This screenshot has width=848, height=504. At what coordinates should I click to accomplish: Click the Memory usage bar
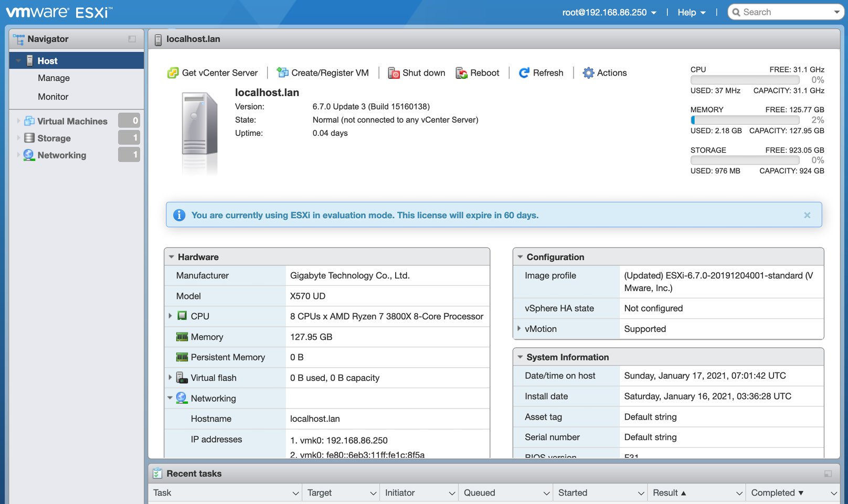coord(745,120)
